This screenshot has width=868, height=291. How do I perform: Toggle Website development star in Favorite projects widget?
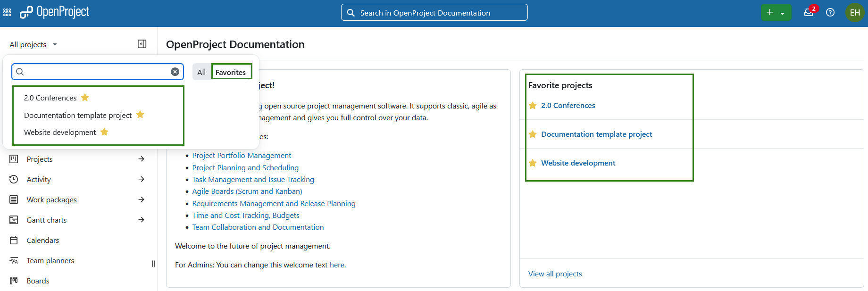[533, 163]
